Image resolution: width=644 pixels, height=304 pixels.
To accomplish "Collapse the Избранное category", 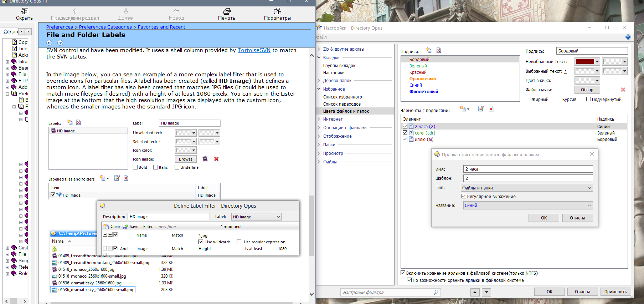I will [x=319, y=89].
